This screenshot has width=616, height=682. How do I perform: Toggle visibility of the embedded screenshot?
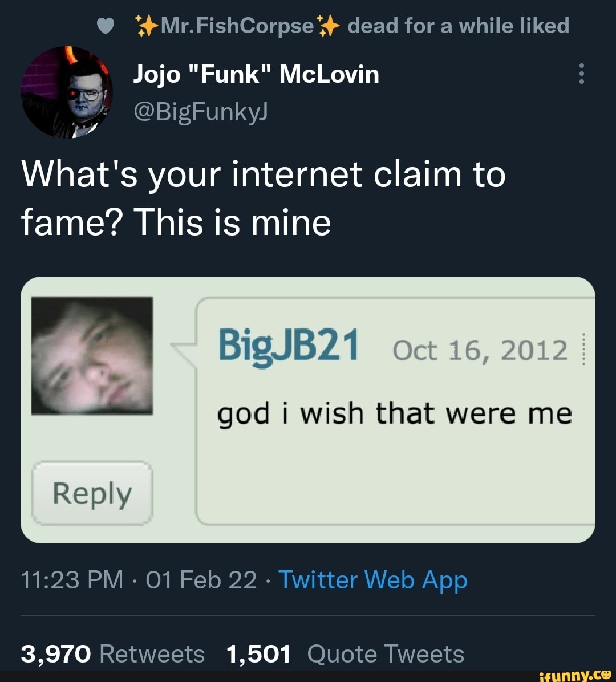[308, 408]
